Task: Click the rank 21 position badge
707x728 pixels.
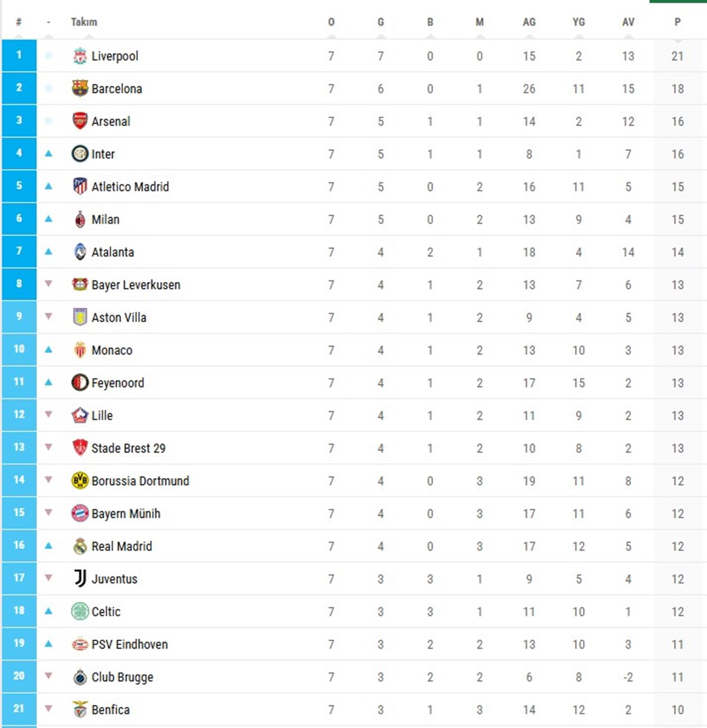Action: click(x=19, y=709)
